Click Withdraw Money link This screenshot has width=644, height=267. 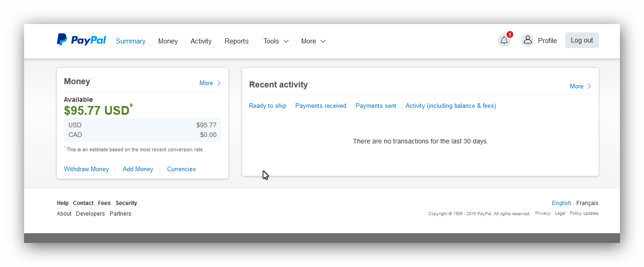[x=86, y=169]
